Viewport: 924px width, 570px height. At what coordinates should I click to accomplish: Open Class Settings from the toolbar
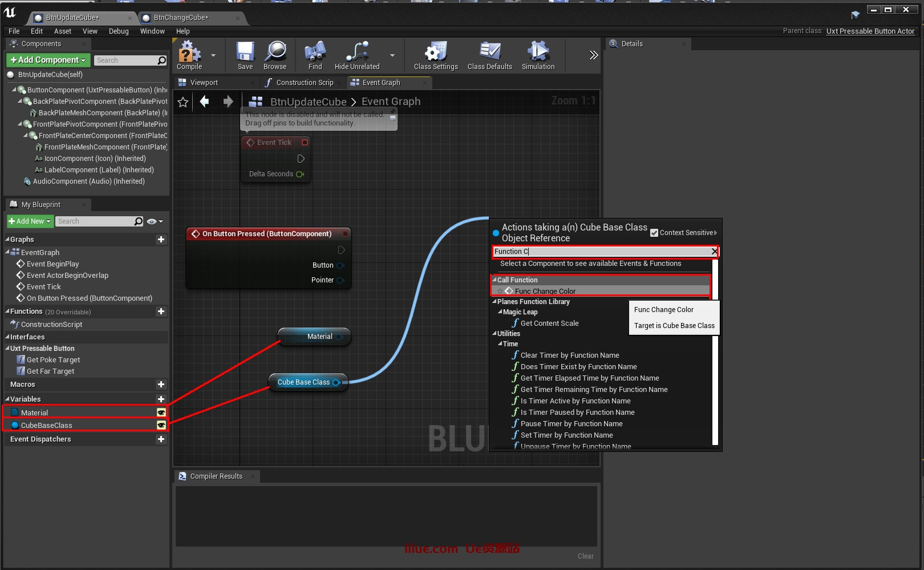pyautogui.click(x=436, y=54)
